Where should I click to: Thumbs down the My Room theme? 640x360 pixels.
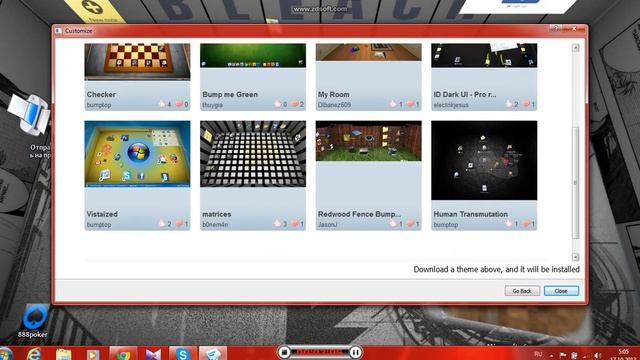[410, 104]
